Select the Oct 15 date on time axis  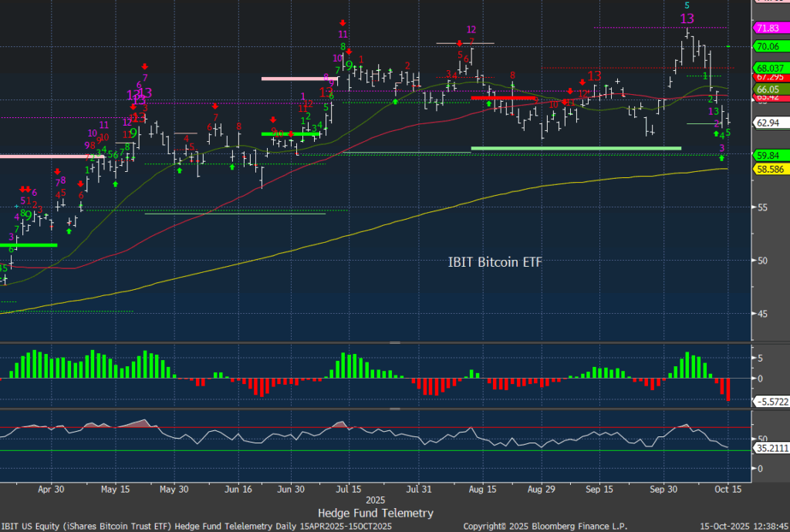pyautogui.click(x=728, y=488)
